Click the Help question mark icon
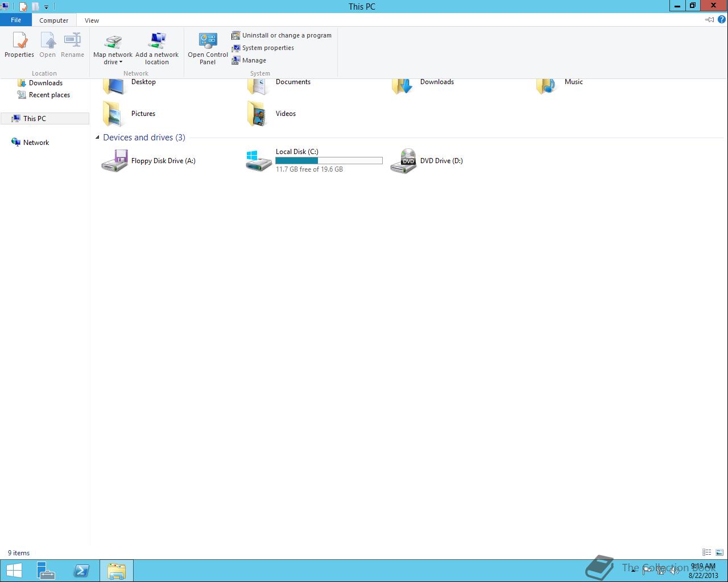The image size is (728, 582). tap(722, 19)
